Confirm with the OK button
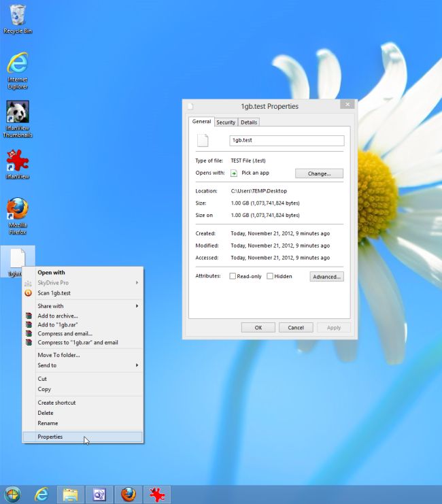 click(258, 328)
